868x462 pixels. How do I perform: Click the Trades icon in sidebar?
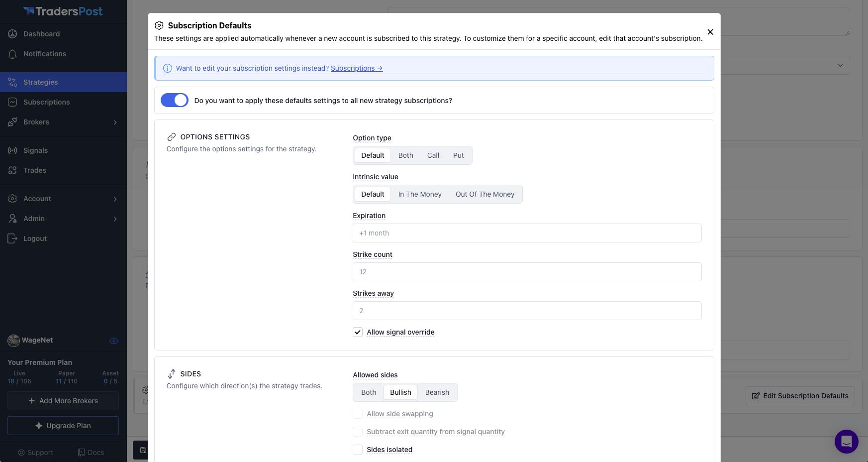click(12, 170)
